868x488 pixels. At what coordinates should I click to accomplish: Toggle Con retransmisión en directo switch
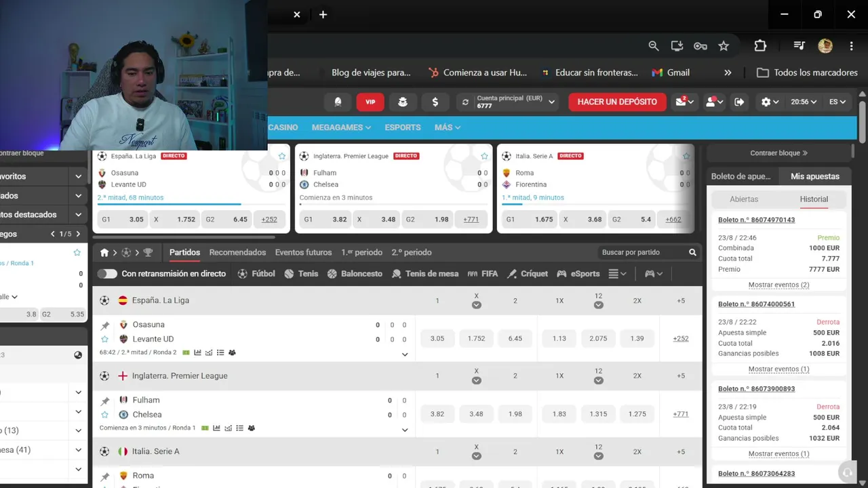[107, 274]
